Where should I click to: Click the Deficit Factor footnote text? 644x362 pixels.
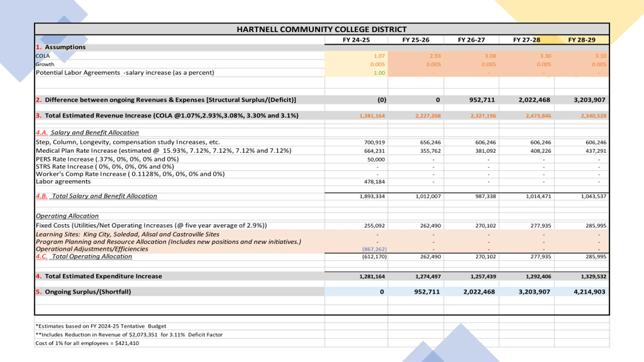coord(129,335)
